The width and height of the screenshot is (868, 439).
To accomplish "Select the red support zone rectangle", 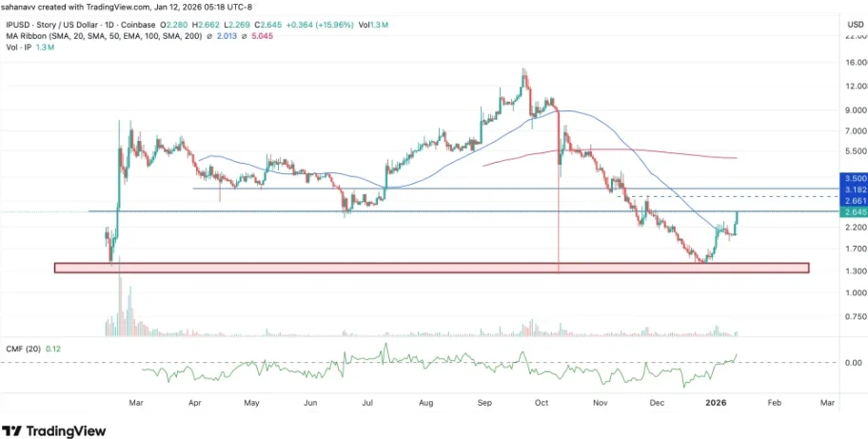I will (x=431, y=269).
